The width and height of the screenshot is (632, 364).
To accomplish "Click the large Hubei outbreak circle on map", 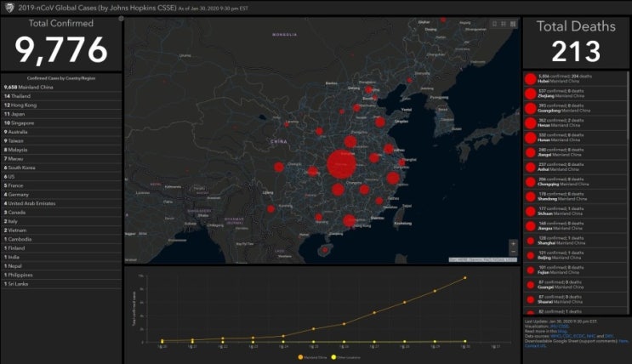I will (x=341, y=163).
